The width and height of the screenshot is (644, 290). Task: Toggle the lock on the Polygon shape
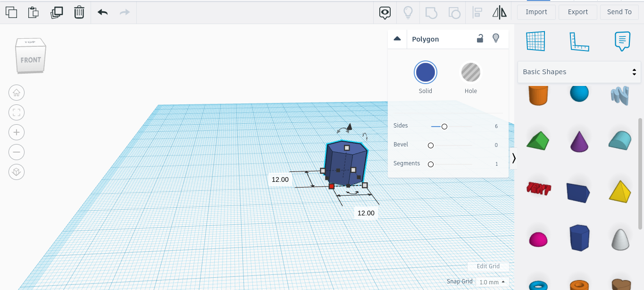(480, 39)
